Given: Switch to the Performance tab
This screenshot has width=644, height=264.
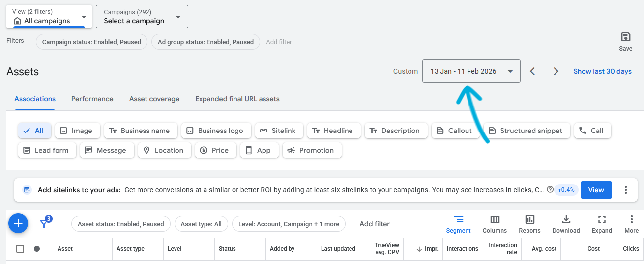Looking at the screenshot, I should point(92,99).
